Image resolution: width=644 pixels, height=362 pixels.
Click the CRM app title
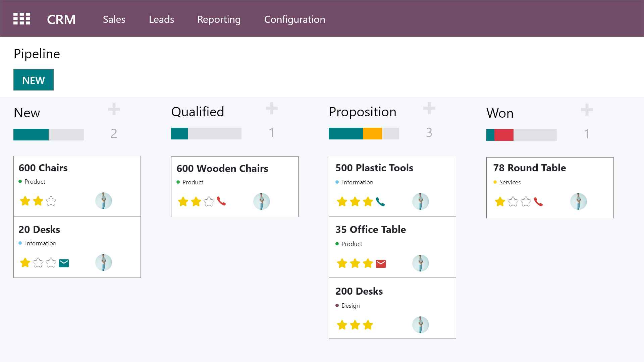(x=61, y=19)
